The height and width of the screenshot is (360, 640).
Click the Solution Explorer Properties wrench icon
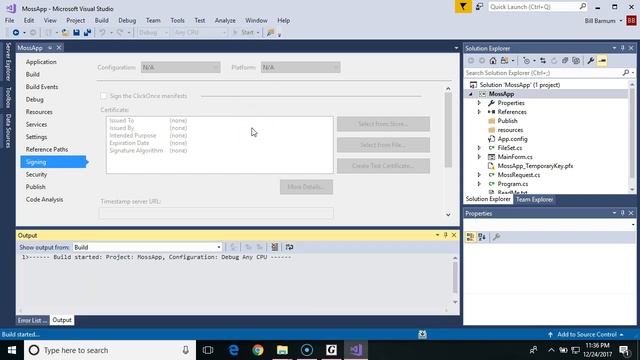pyautogui.click(x=591, y=61)
